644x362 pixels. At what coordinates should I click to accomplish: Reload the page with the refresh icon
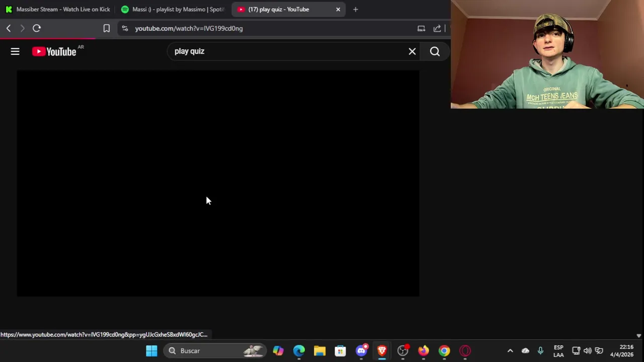[37, 29]
